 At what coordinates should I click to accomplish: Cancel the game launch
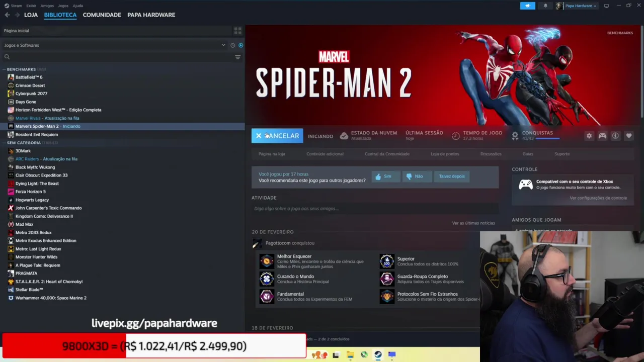(x=277, y=136)
